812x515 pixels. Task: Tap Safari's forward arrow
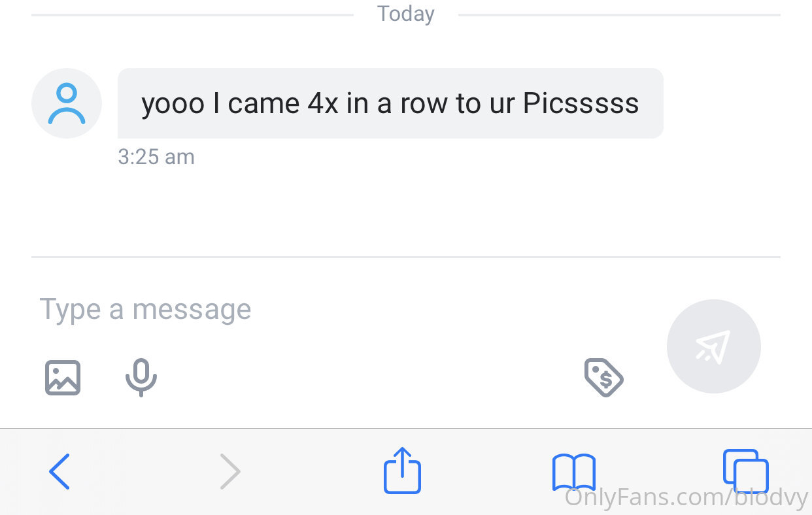coord(230,471)
